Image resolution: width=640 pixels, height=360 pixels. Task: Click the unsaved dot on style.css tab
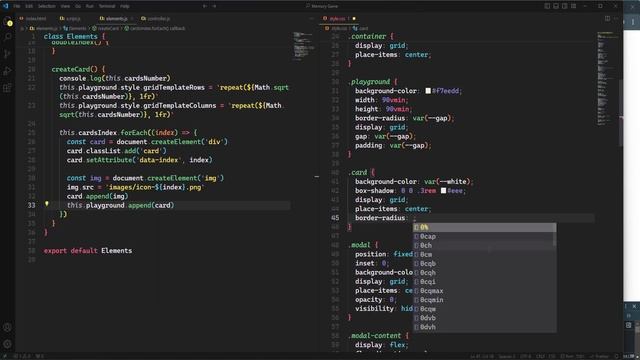pyautogui.click(x=354, y=18)
